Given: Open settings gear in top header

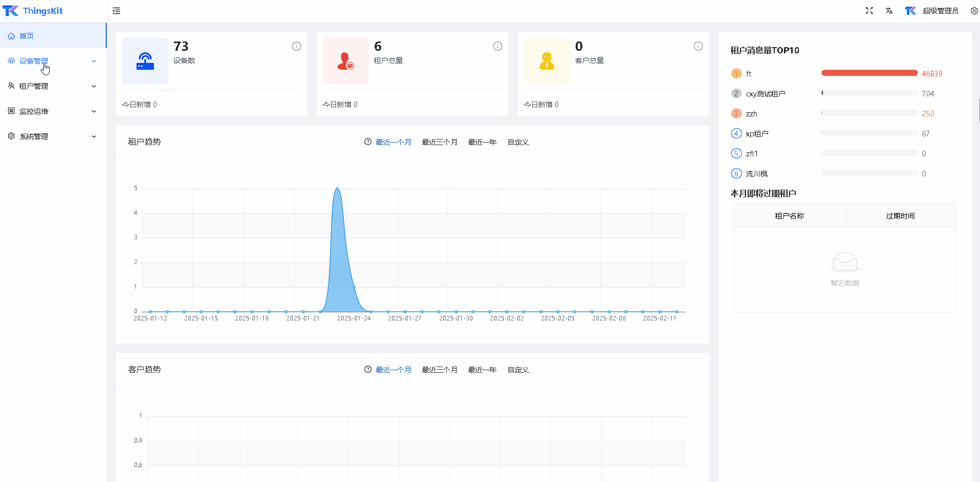Looking at the screenshot, I should (974, 11).
